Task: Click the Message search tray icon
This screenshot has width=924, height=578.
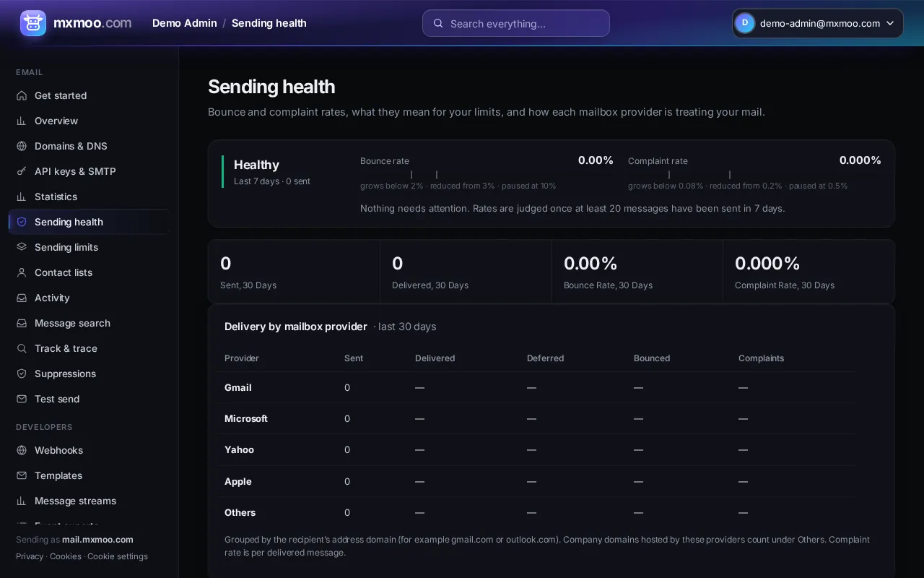Action: pos(22,323)
